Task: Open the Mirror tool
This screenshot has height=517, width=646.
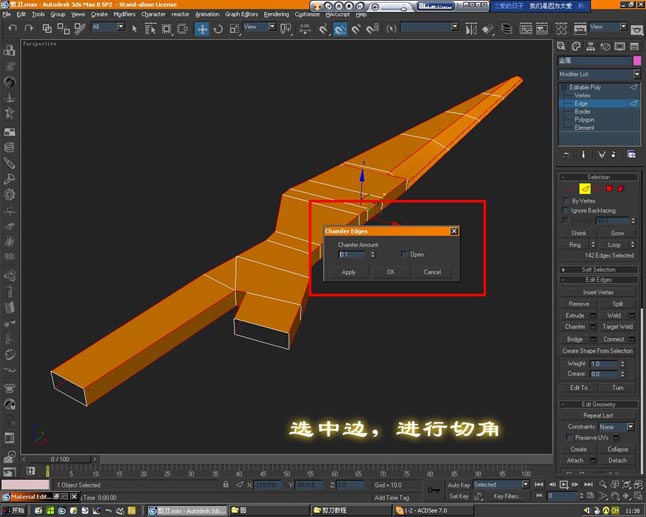Action: [471, 29]
